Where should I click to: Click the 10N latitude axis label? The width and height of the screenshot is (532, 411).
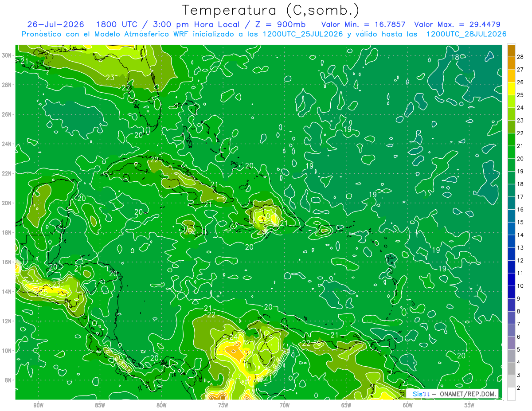coord(7,351)
